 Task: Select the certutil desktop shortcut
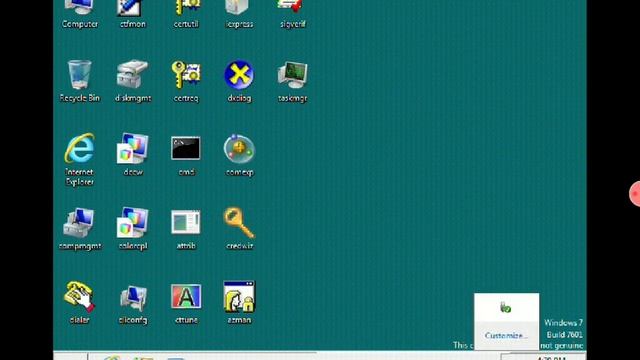pos(186,14)
